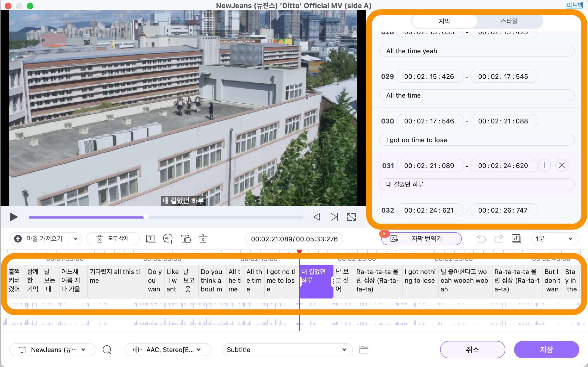The image size is (588, 367).
Task: Click the delete subtitle entry icon
Action: (x=562, y=165)
